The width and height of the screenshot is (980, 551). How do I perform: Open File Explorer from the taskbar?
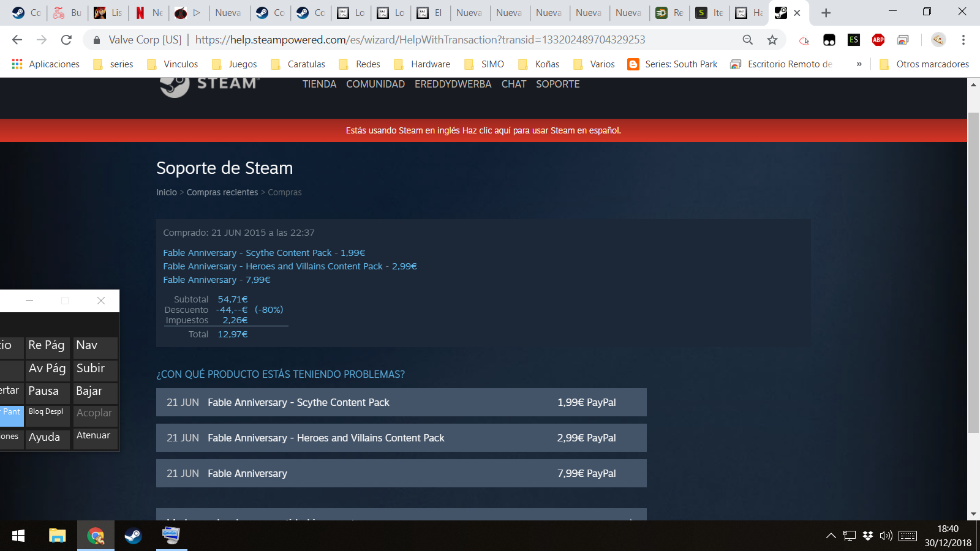[x=57, y=536]
